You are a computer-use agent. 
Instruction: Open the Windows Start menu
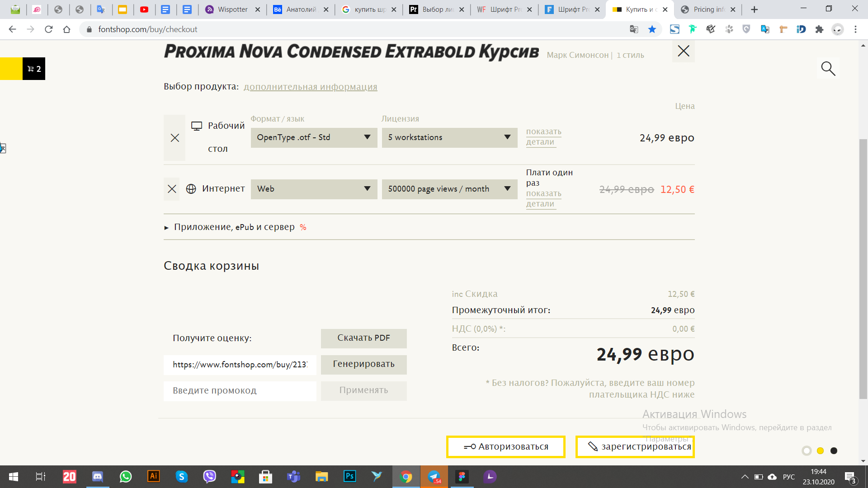point(14,477)
